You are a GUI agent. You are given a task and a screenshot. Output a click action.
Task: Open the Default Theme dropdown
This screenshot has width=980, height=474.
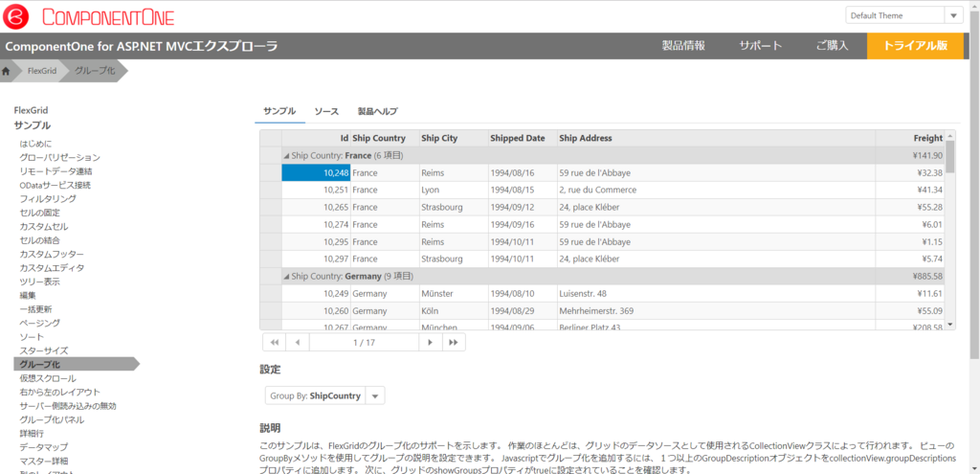(954, 15)
